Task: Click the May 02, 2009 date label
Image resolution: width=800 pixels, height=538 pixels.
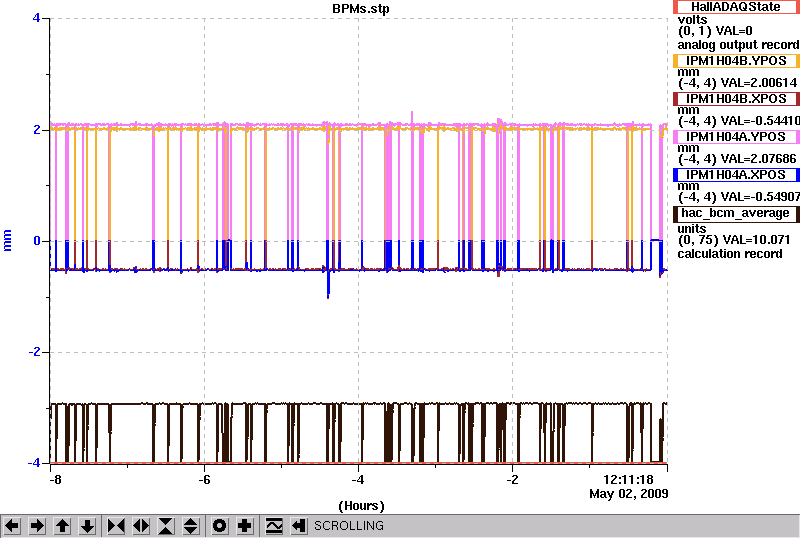Action: (629, 494)
